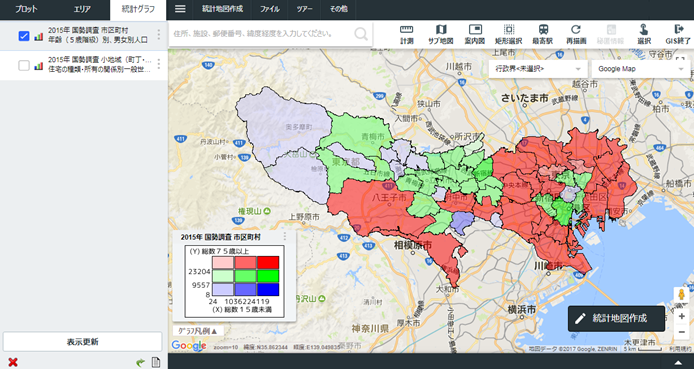The image size is (694, 369).
Task: Click the Google logo link on the map
Action: (x=189, y=346)
